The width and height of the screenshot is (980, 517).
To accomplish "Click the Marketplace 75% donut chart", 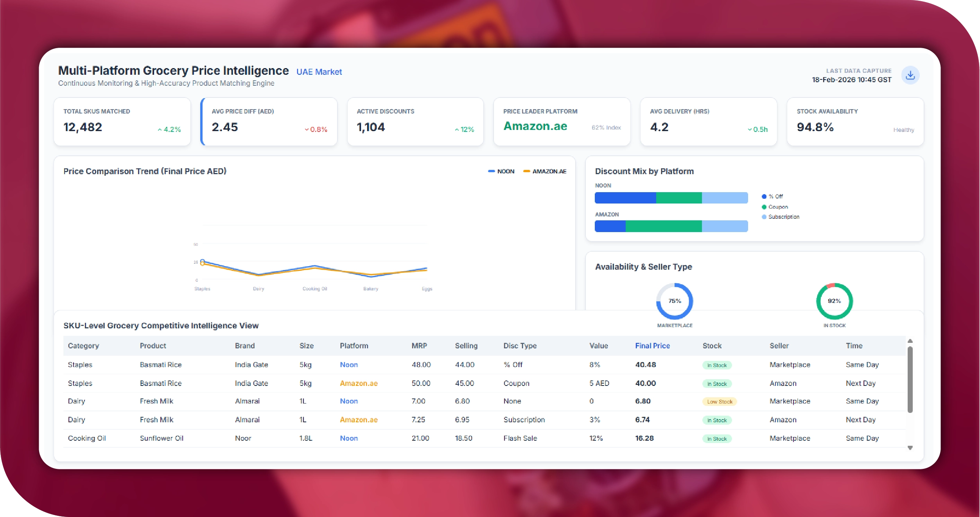I will [675, 301].
